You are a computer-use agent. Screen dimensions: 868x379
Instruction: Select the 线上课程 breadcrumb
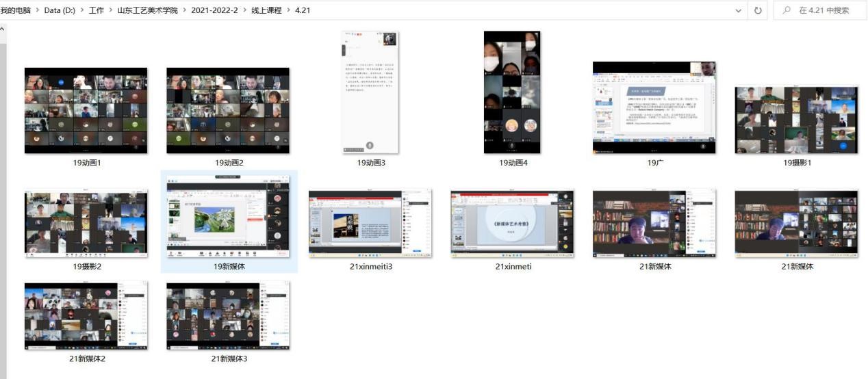pos(266,10)
